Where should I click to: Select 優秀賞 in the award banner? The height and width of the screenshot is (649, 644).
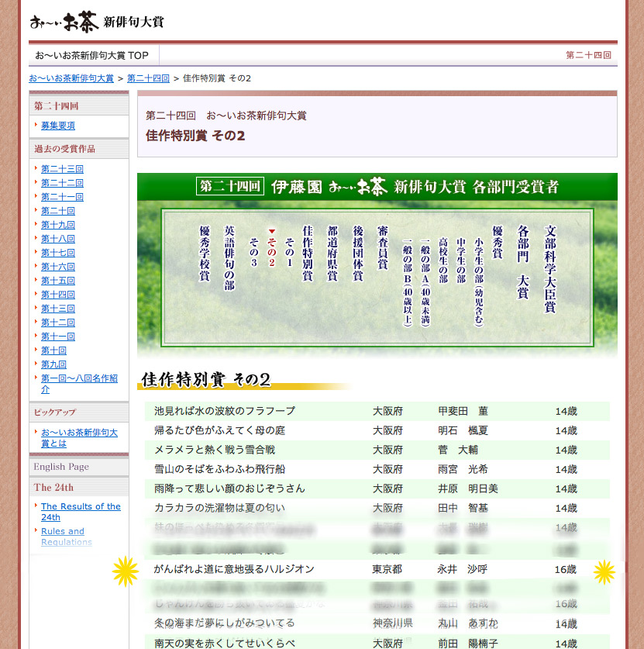tap(498, 243)
